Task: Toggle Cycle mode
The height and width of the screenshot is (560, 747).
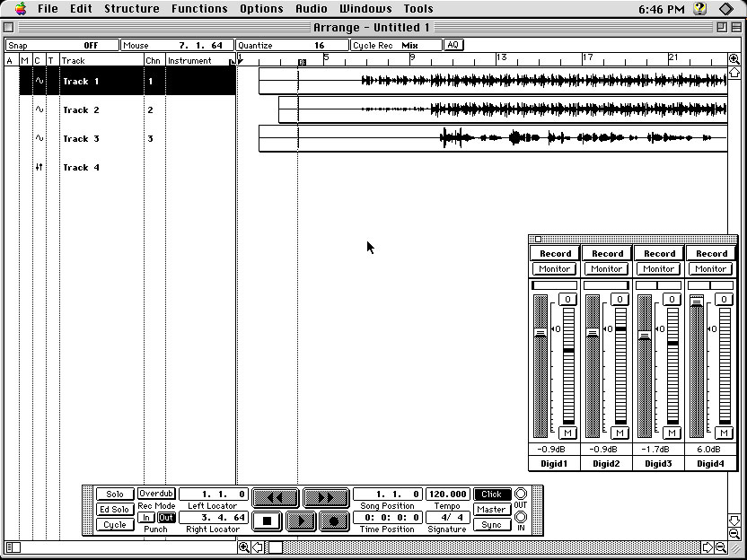Action: (x=114, y=524)
